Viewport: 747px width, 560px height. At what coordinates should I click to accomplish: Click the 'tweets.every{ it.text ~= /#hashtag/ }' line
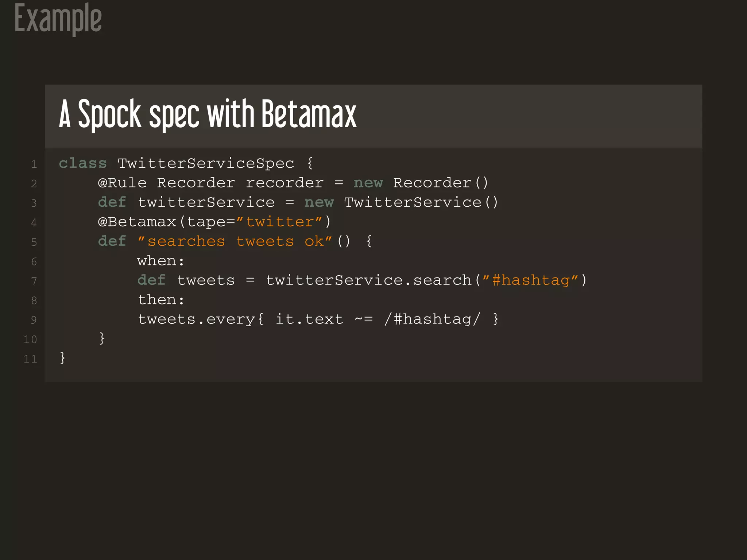(318, 319)
